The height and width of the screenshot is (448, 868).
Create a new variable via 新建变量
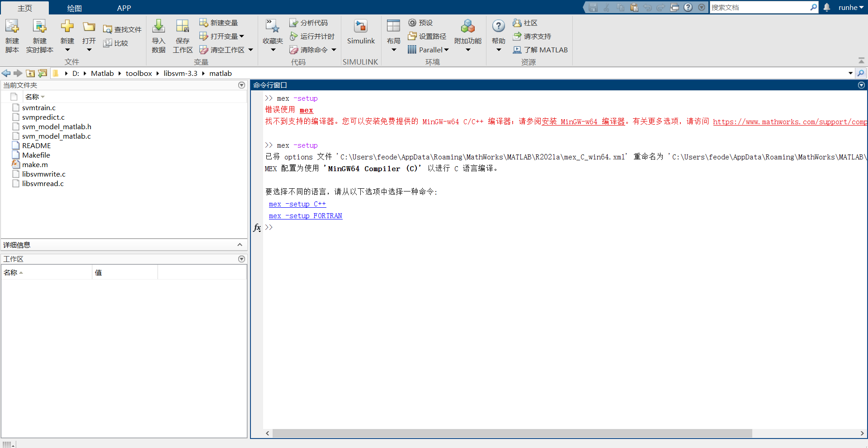click(219, 23)
